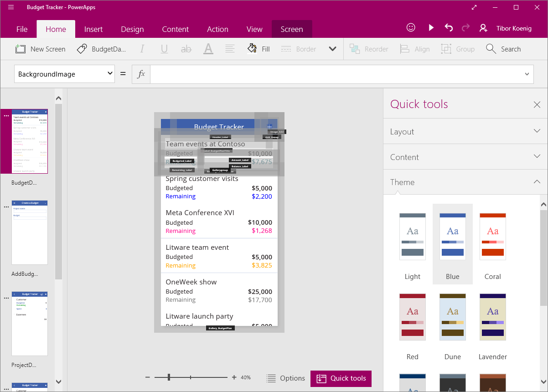Screen dimensions: 548x392
Task: Open the share user icon
Action: pos(483,28)
